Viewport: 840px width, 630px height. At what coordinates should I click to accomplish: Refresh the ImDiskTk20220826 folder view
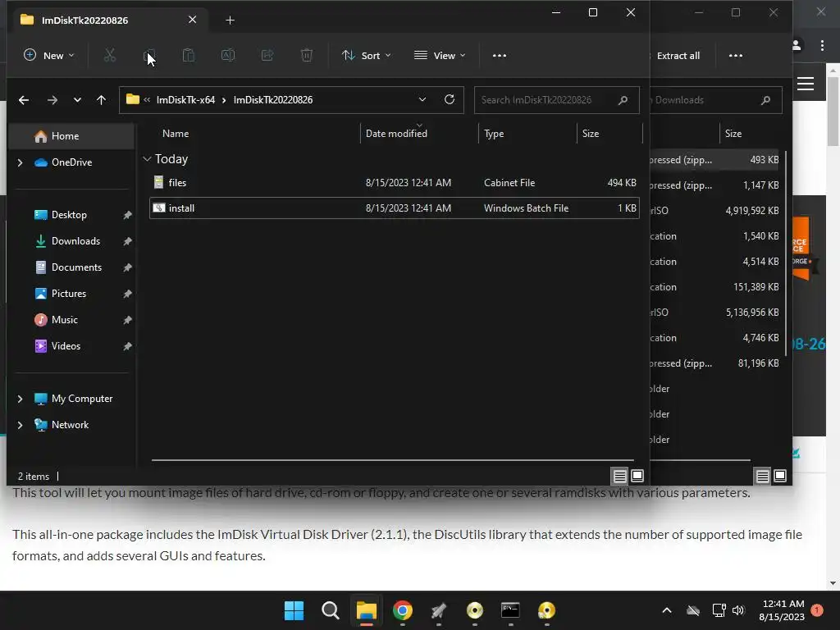(450, 99)
